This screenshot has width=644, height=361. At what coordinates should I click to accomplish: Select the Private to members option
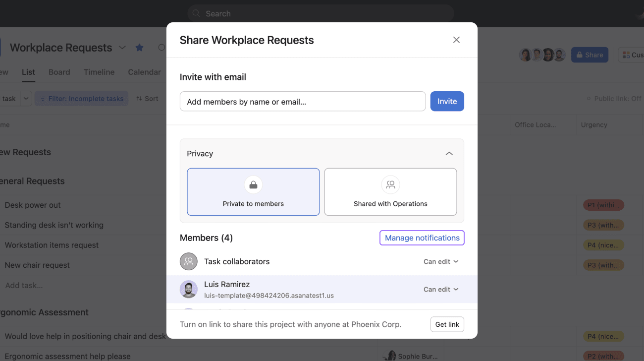[253, 192]
